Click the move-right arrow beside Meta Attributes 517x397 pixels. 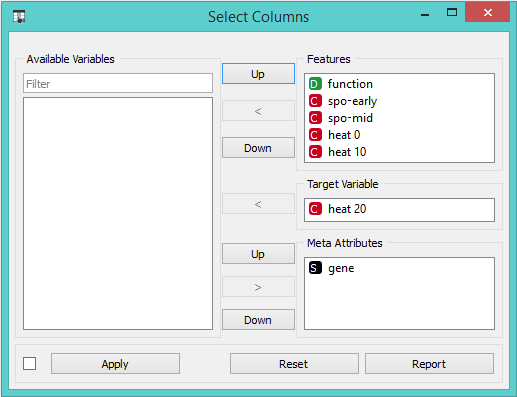click(258, 287)
